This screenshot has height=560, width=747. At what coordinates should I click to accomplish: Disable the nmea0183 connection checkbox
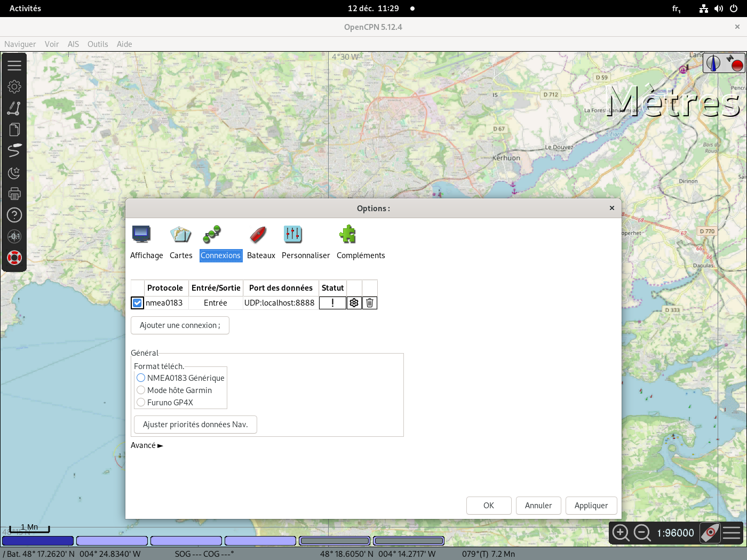[137, 303]
